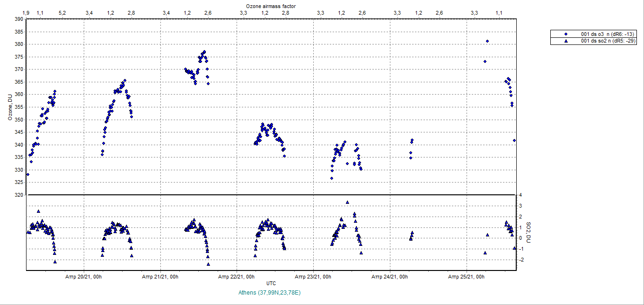Click the 5,2 airmass factor tick label
Viewport: 644px width, 305px height.
[62, 13]
